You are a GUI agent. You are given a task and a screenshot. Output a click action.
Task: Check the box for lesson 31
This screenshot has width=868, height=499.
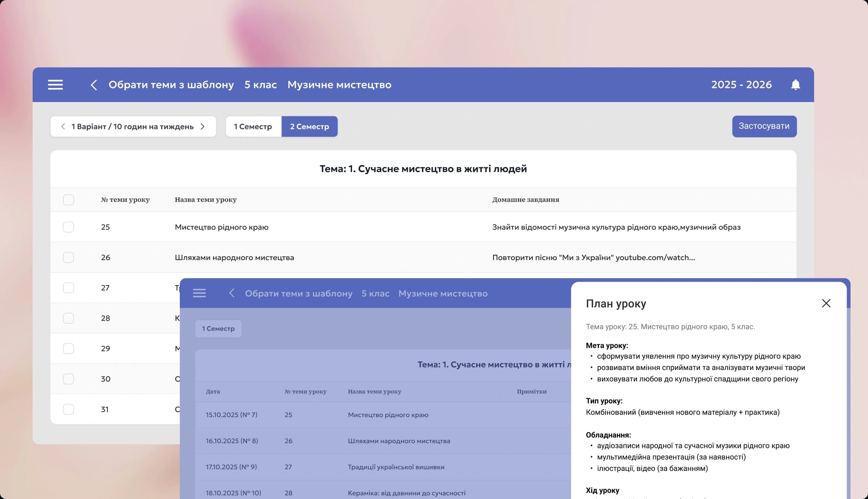coord(68,409)
